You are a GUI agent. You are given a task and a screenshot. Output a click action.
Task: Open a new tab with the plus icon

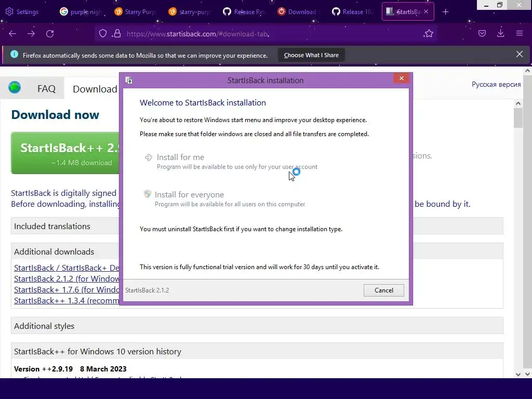pos(445,12)
